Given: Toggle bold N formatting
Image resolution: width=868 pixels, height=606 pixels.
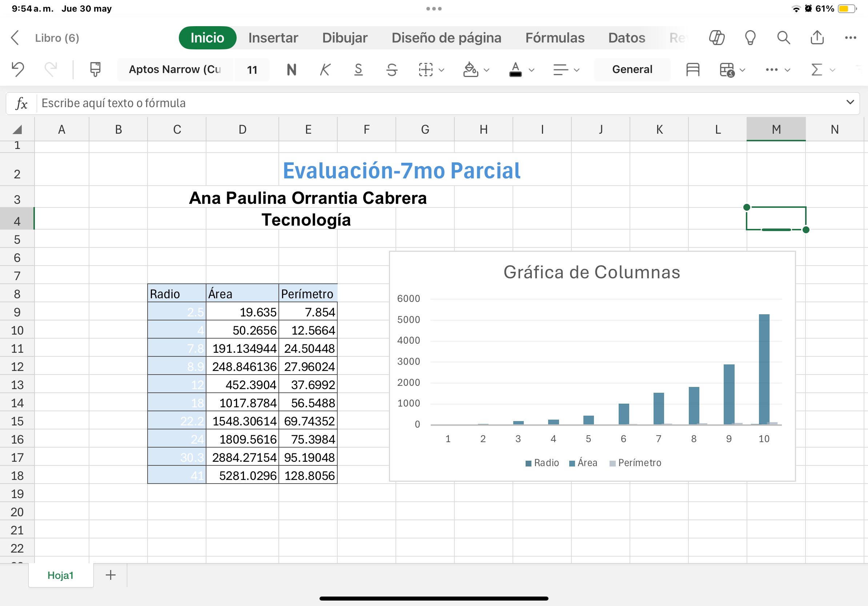Looking at the screenshot, I should click(x=292, y=69).
